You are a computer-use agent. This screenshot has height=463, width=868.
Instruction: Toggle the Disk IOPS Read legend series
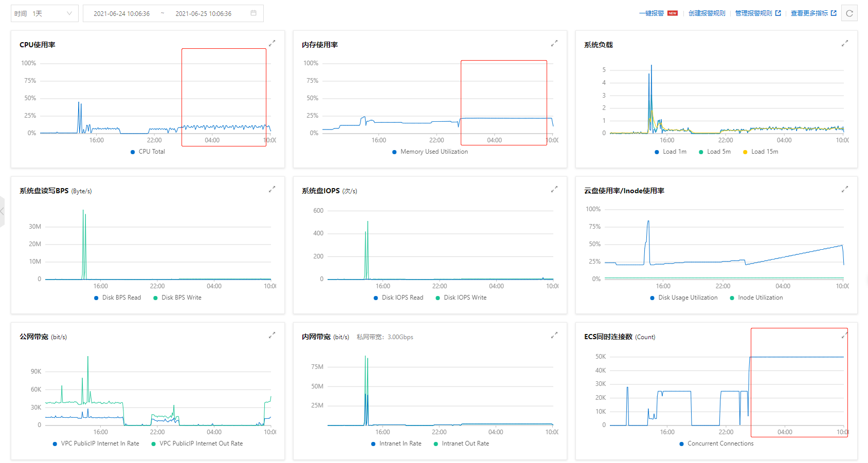pos(399,298)
